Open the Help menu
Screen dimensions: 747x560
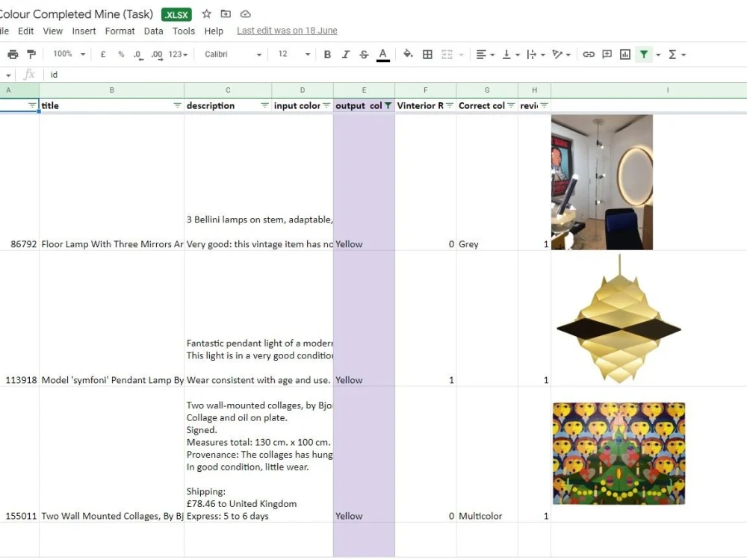(214, 31)
